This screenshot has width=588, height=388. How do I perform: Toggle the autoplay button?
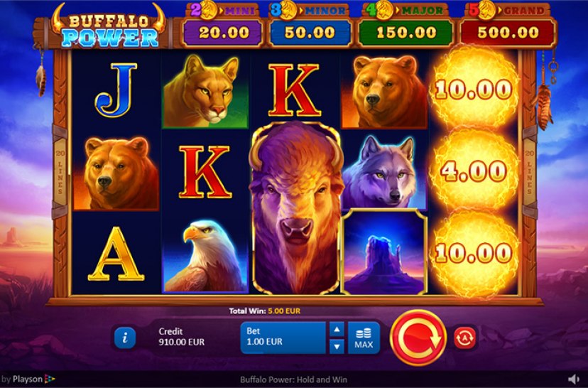click(464, 338)
